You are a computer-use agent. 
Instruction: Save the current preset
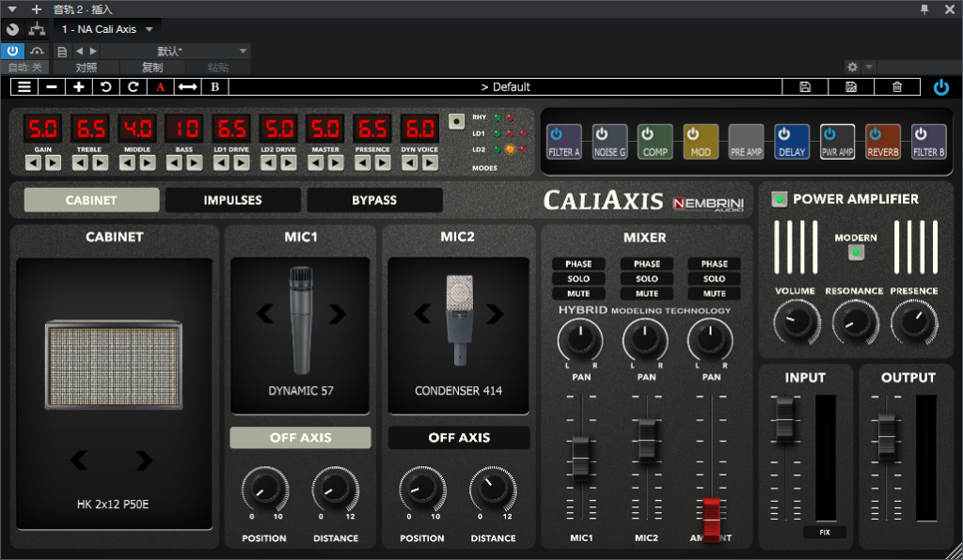coord(805,87)
